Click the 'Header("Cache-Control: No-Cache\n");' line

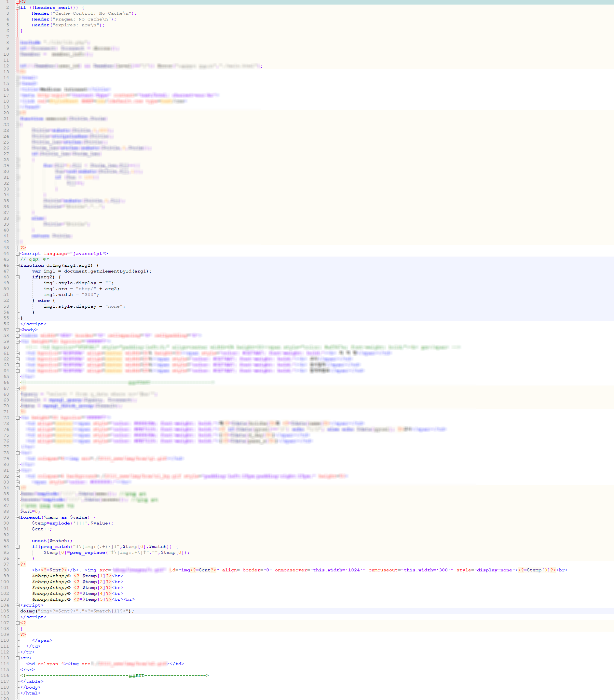[x=84, y=13]
